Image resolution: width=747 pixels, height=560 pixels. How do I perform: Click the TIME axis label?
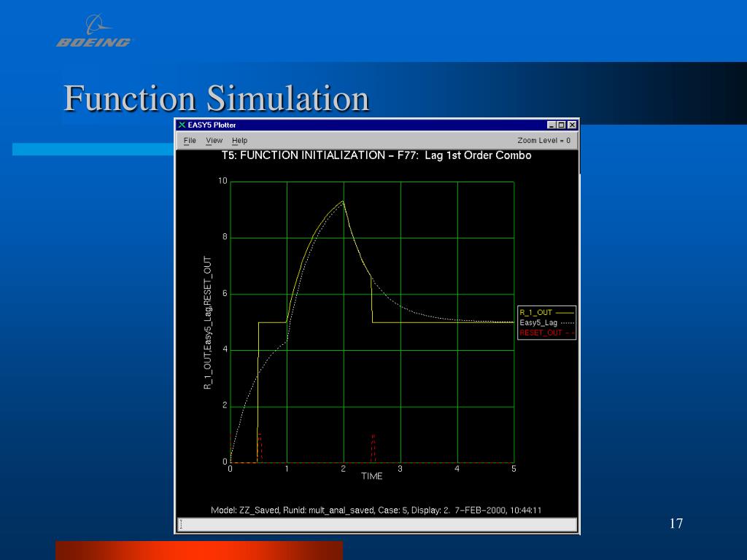pos(371,476)
